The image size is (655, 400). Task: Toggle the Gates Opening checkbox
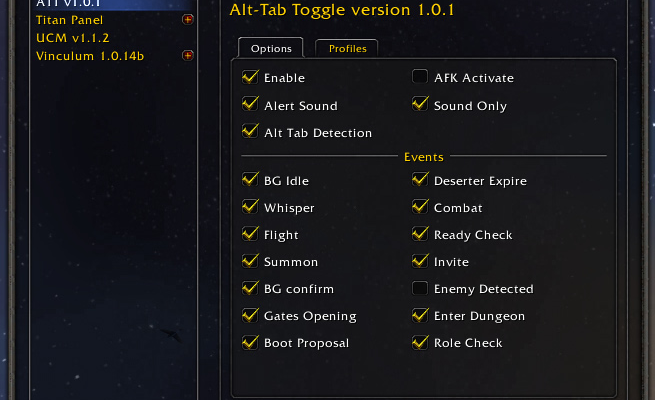pyautogui.click(x=250, y=316)
